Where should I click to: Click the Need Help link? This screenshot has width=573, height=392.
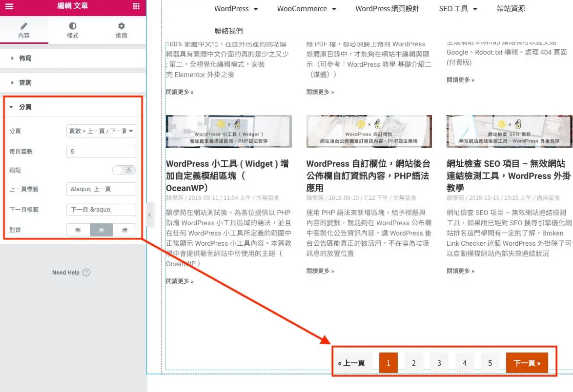(x=66, y=272)
